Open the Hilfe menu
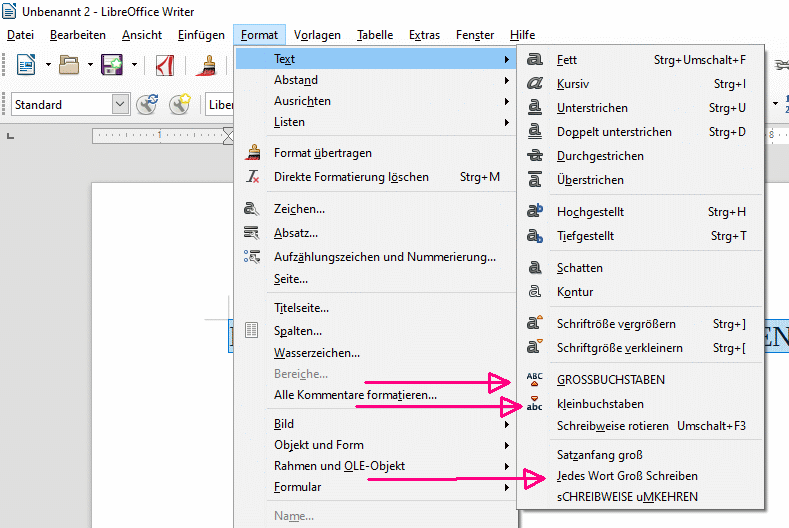This screenshot has width=789, height=528. coord(522,35)
